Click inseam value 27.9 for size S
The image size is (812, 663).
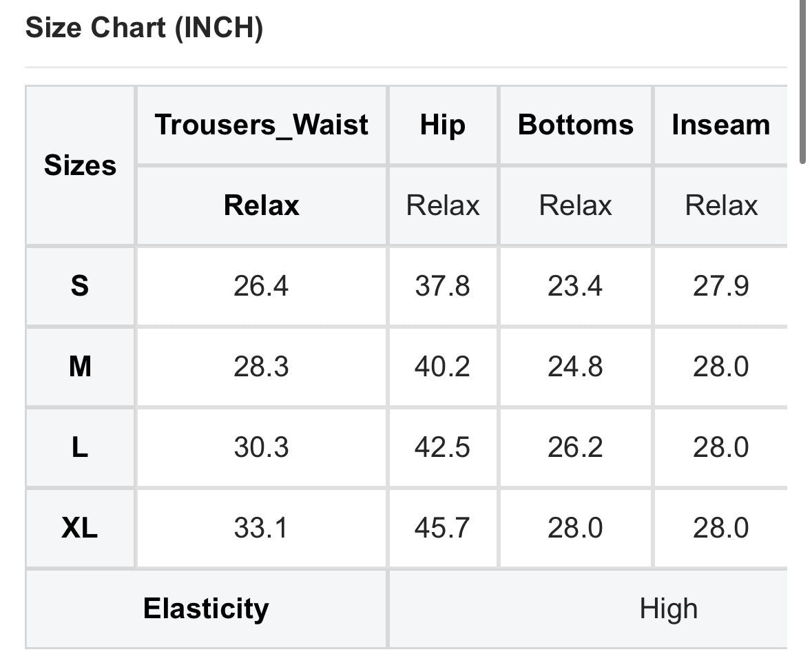(720, 285)
